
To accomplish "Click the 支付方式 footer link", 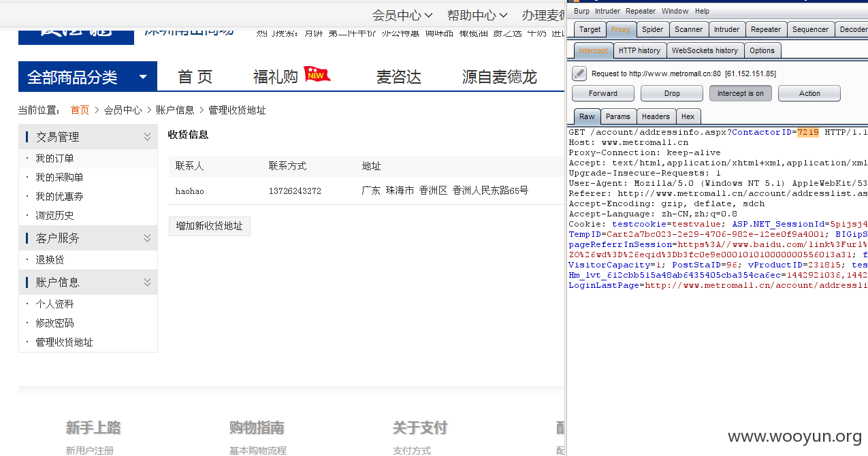I will click(x=412, y=450).
